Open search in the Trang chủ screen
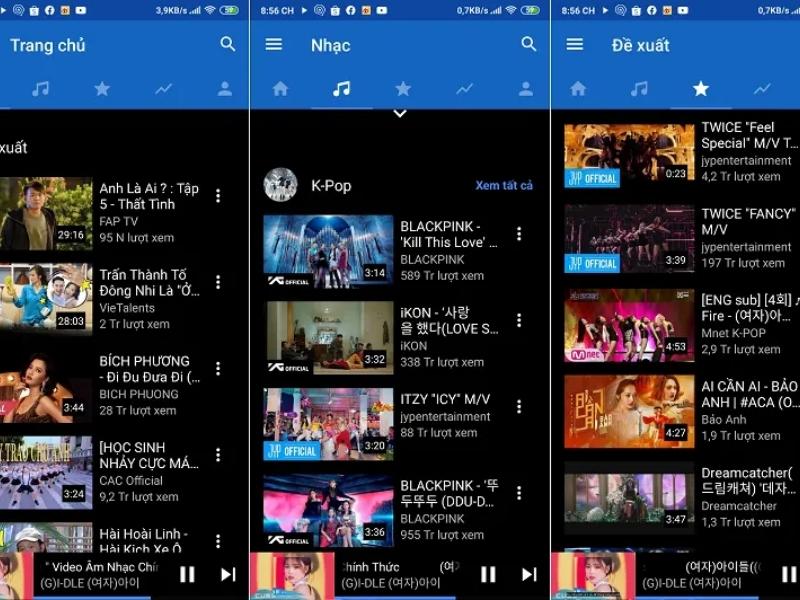The height and width of the screenshot is (600, 800). (228, 44)
